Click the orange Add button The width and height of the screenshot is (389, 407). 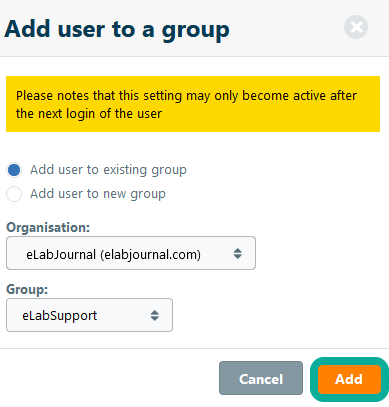[349, 379]
